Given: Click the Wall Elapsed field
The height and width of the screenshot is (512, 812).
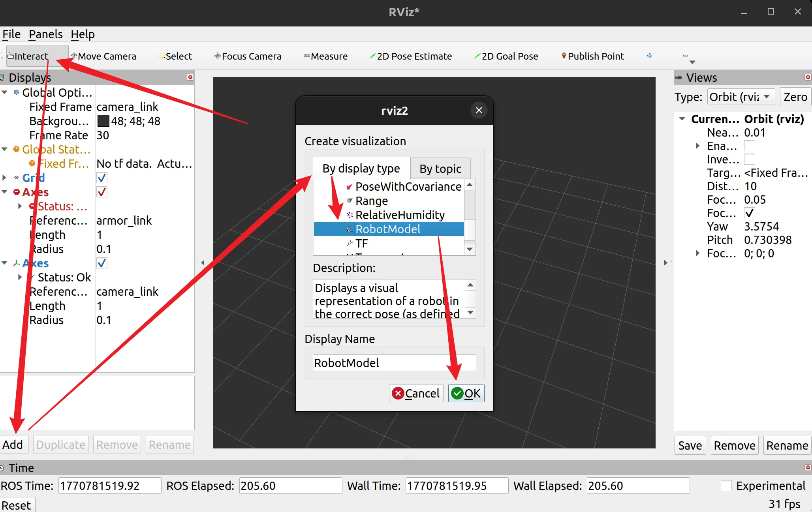Looking at the screenshot, I should pos(638,486).
